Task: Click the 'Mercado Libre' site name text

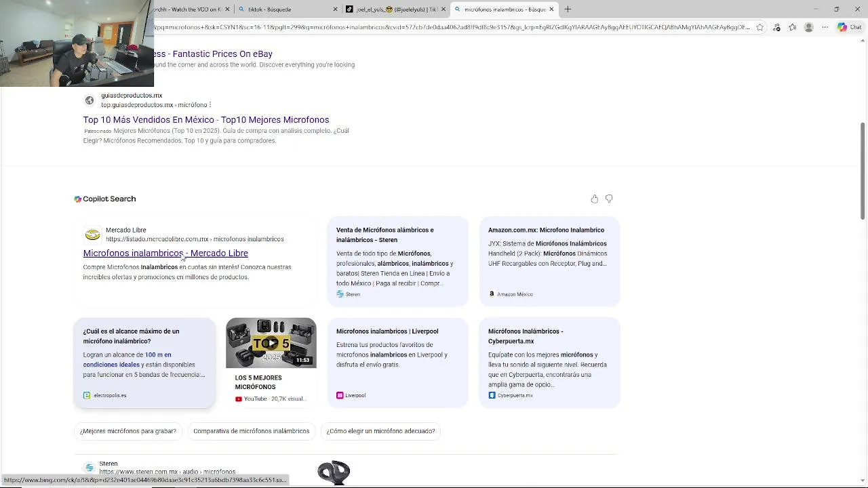Action: pyautogui.click(x=126, y=230)
